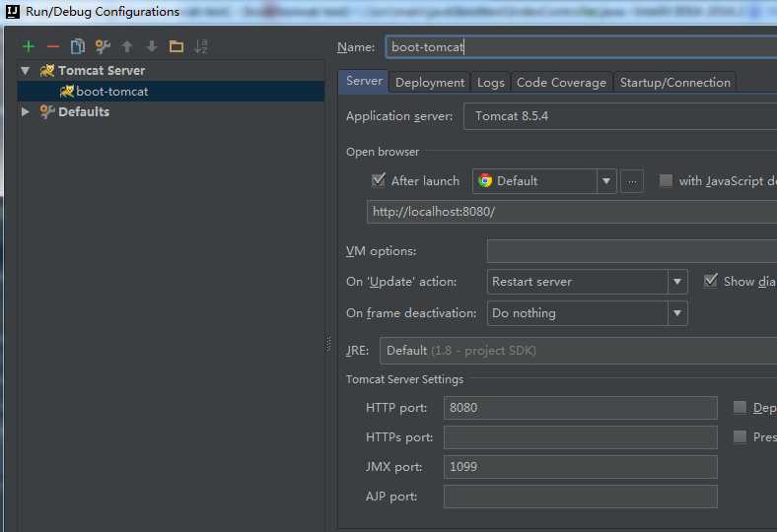Click the JMX port field showing 1099
The height and width of the screenshot is (532, 777).
[580, 467]
